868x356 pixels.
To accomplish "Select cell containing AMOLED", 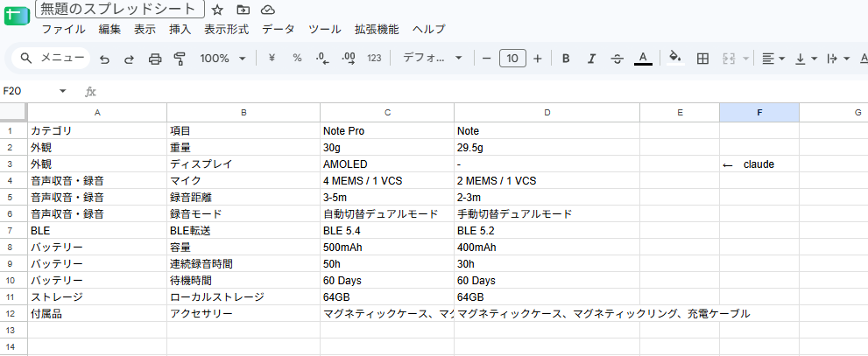I will click(387, 164).
